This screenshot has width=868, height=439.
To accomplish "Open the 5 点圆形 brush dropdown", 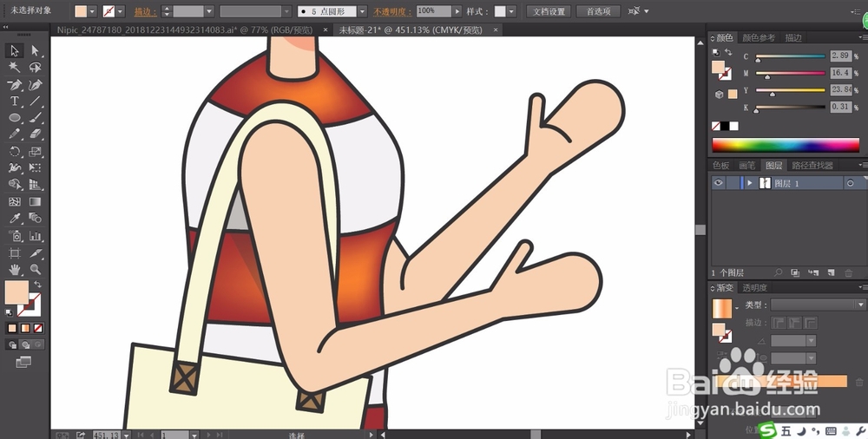I will pos(362,11).
